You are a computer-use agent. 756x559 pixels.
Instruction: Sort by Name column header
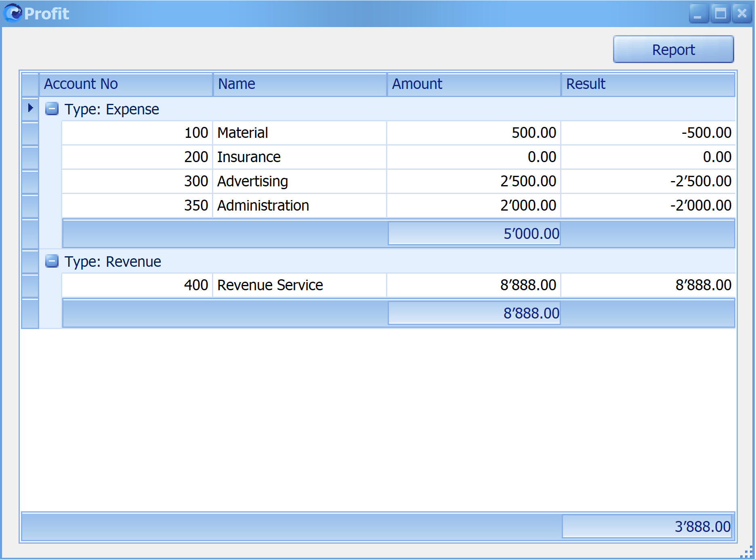tap(300, 84)
